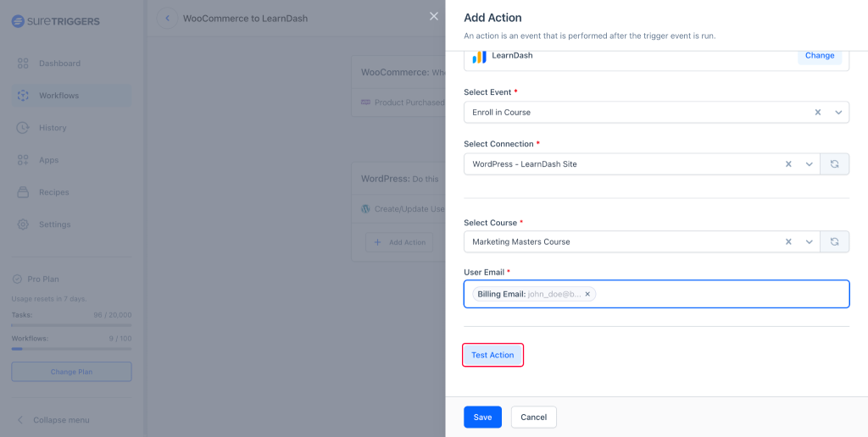Click the Settings gear icon

(x=23, y=224)
